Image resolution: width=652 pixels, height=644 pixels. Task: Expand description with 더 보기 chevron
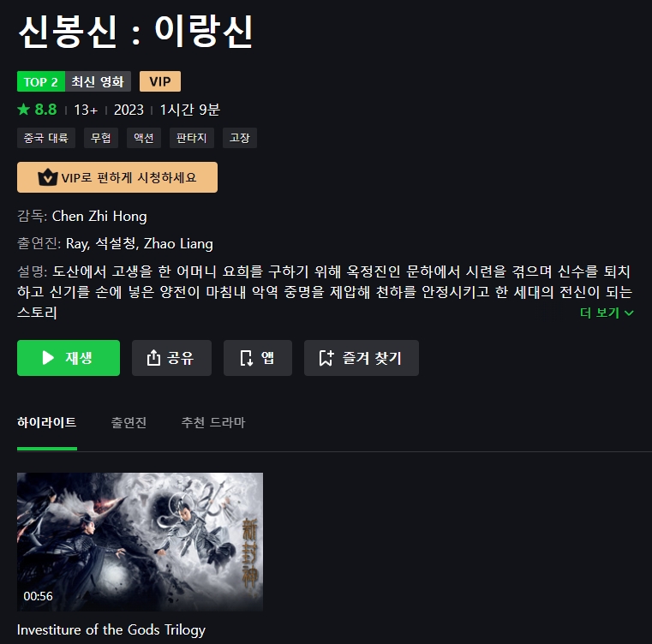[x=607, y=313]
